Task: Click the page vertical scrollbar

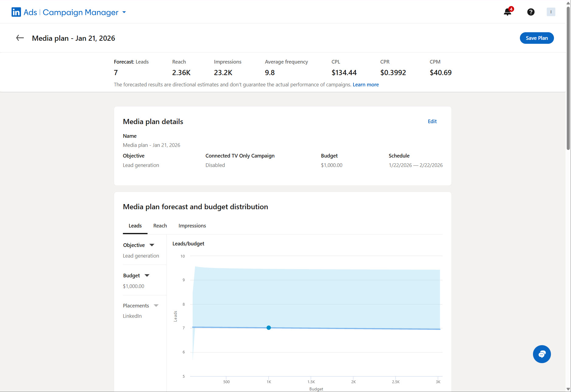Action: [568, 79]
